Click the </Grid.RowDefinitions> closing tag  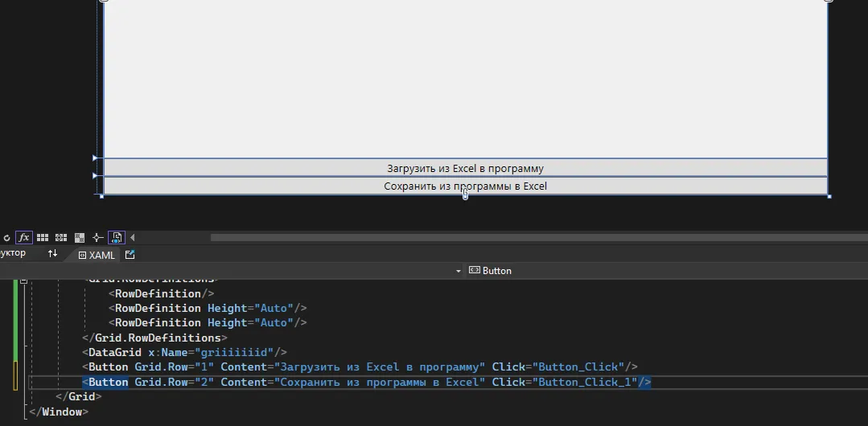coord(154,338)
